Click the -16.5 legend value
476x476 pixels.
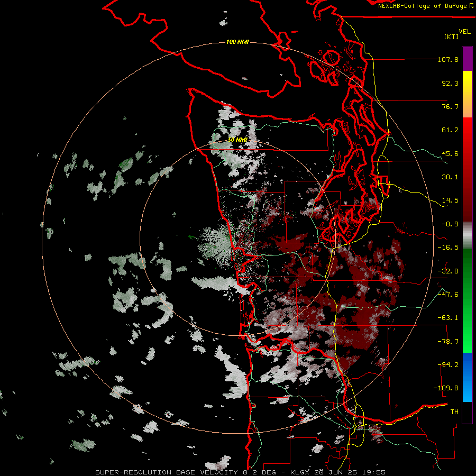(x=448, y=248)
